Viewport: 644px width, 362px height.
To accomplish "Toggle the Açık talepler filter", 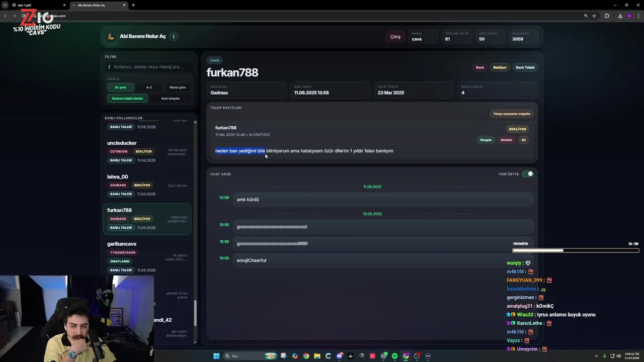I will (170, 99).
